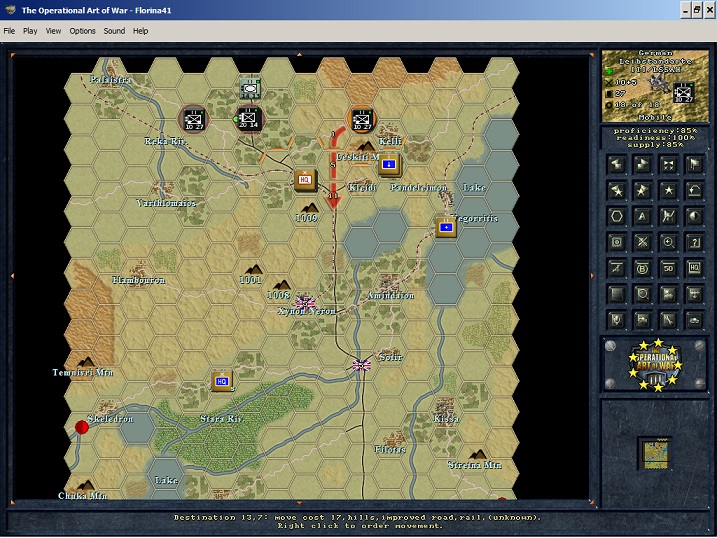Screen dimensions: 717x538
Task: Click the two facing flags button
Action: click(669, 165)
